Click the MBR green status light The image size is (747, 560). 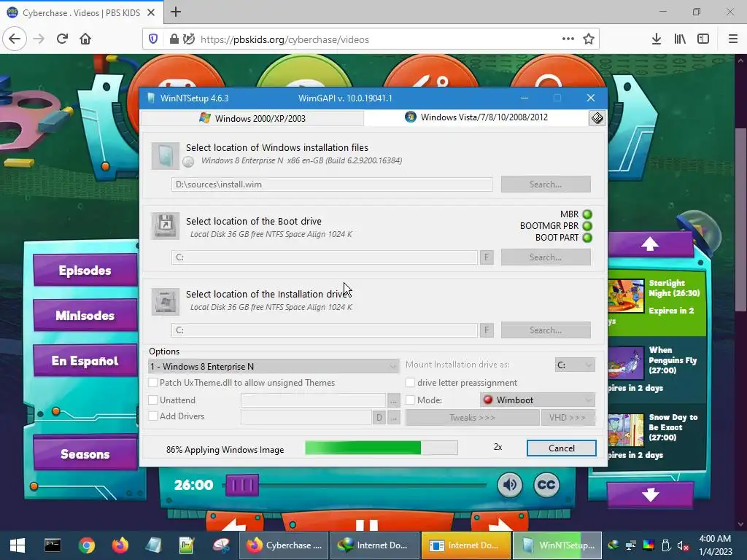[x=587, y=214]
